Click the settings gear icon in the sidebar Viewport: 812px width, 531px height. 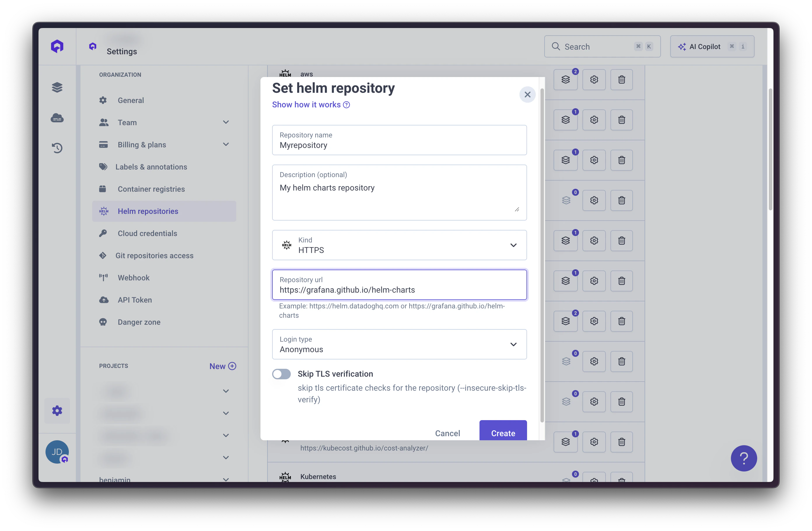click(57, 411)
